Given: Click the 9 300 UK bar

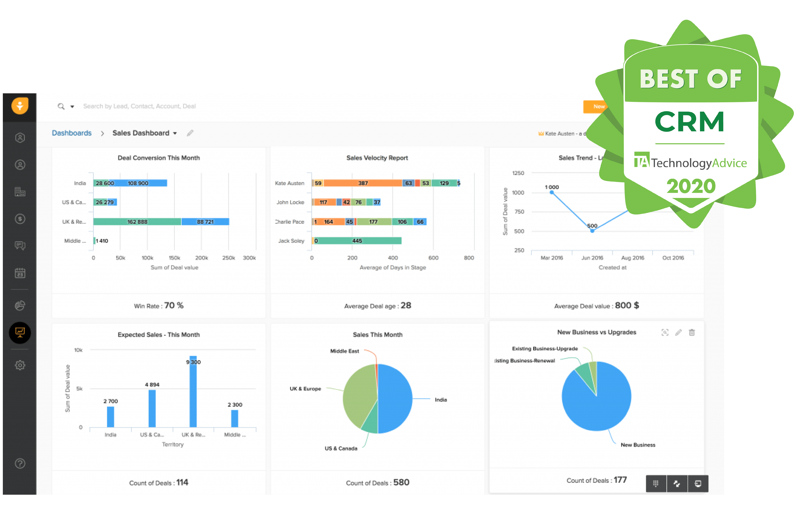Looking at the screenshot, I should [x=193, y=392].
